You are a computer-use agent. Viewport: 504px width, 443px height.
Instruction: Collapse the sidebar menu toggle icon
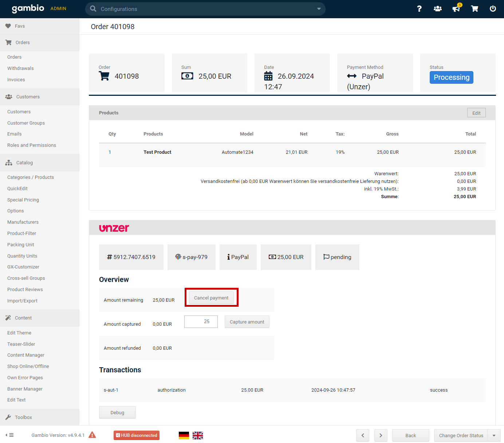(x=9, y=435)
